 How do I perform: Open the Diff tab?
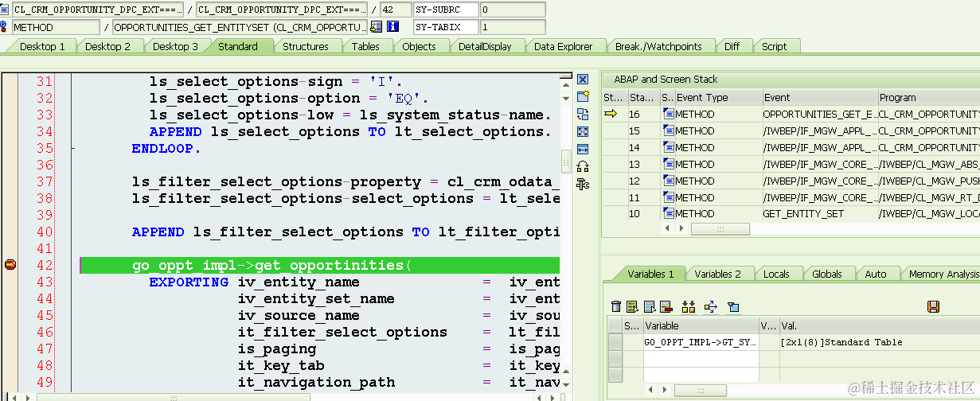pyautogui.click(x=732, y=46)
